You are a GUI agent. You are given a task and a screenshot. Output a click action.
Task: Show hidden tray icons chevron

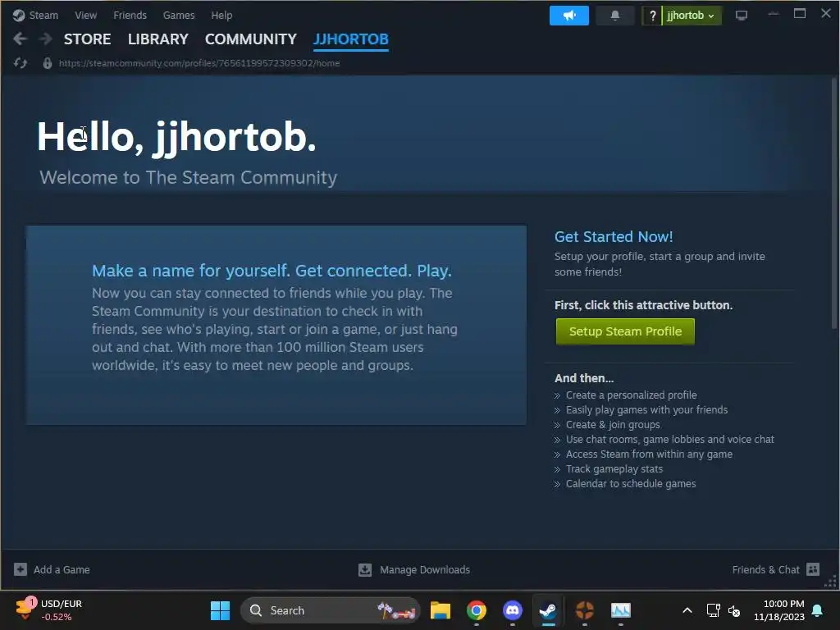point(687,610)
